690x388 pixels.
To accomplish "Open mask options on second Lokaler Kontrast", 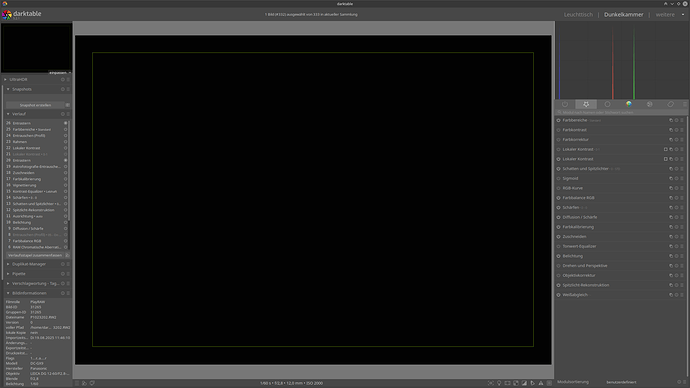I will coord(665,159).
